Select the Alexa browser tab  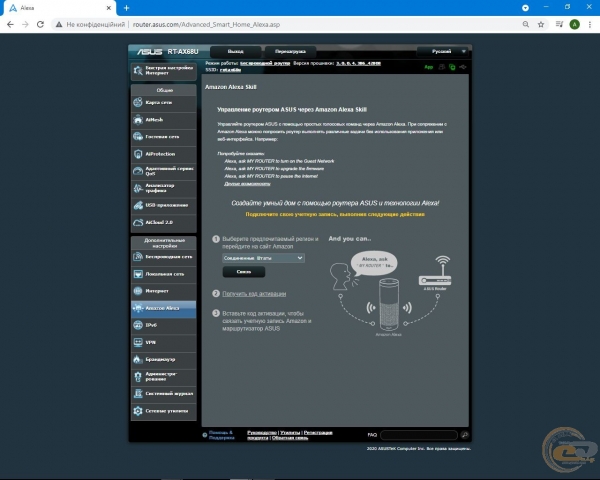[59, 8]
